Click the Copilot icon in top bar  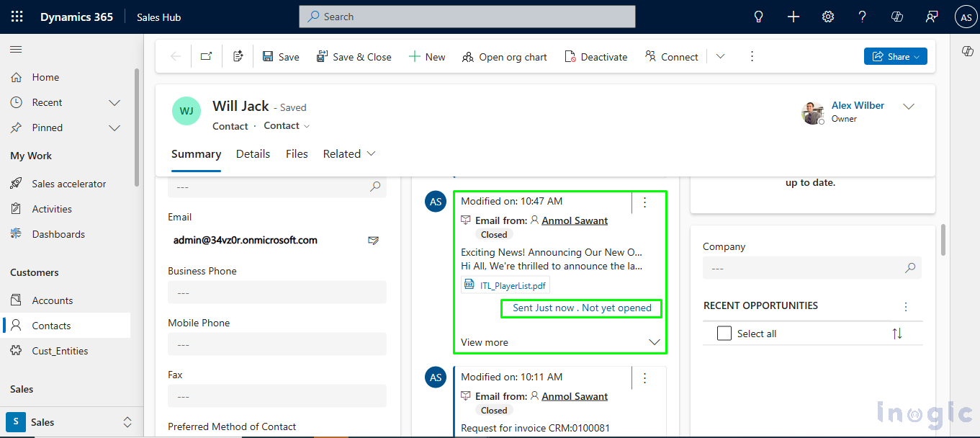(x=897, y=17)
